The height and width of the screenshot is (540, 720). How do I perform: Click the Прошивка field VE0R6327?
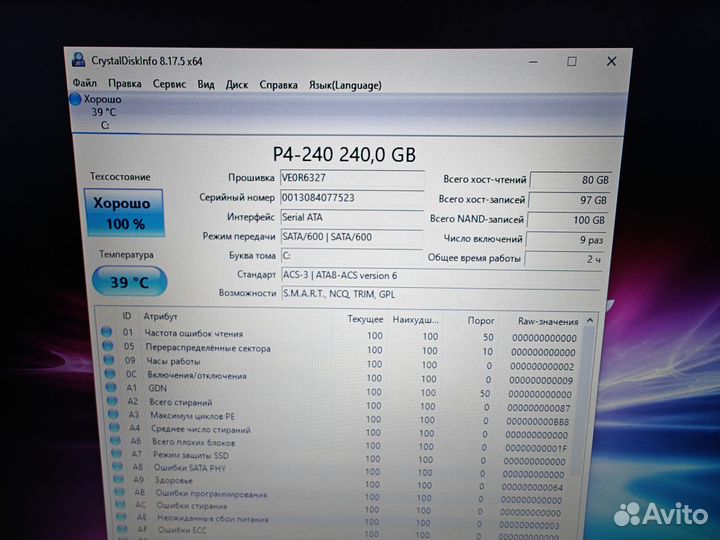352,178
